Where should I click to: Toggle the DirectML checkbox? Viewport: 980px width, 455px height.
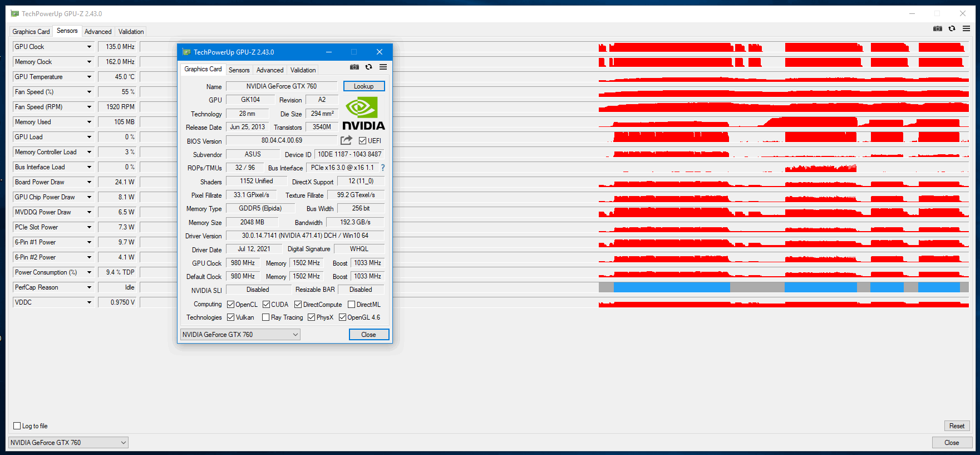tap(351, 305)
